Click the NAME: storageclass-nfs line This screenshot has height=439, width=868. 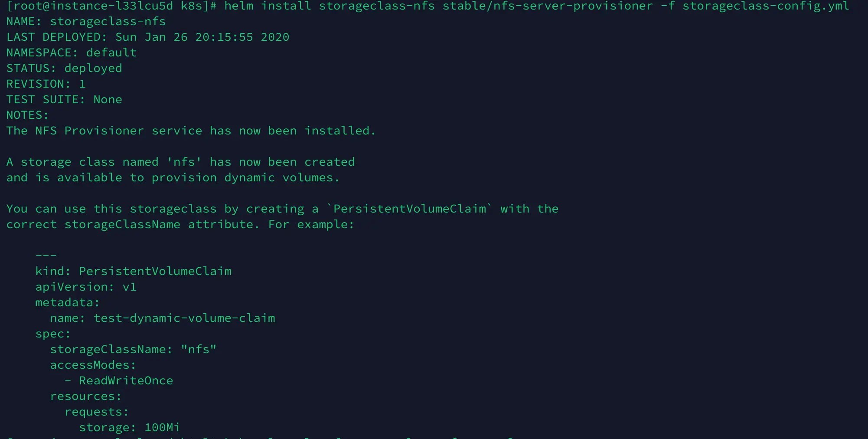pos(86,21)
